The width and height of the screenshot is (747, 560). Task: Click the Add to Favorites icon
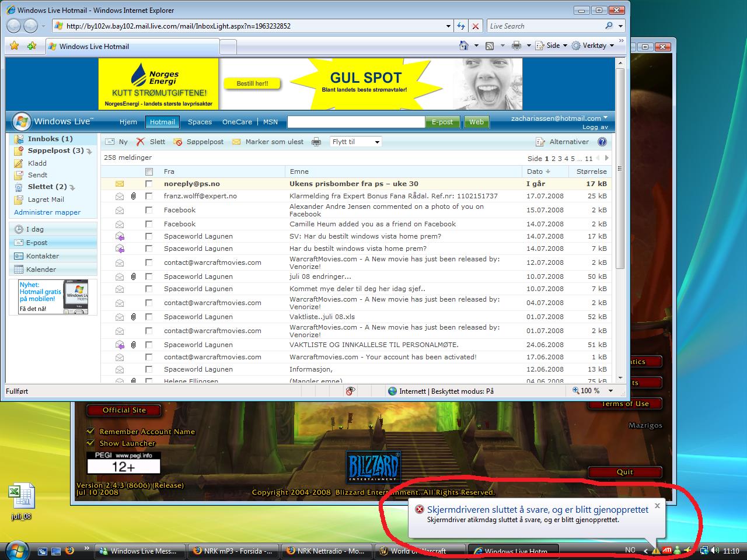tap(32, 46)
